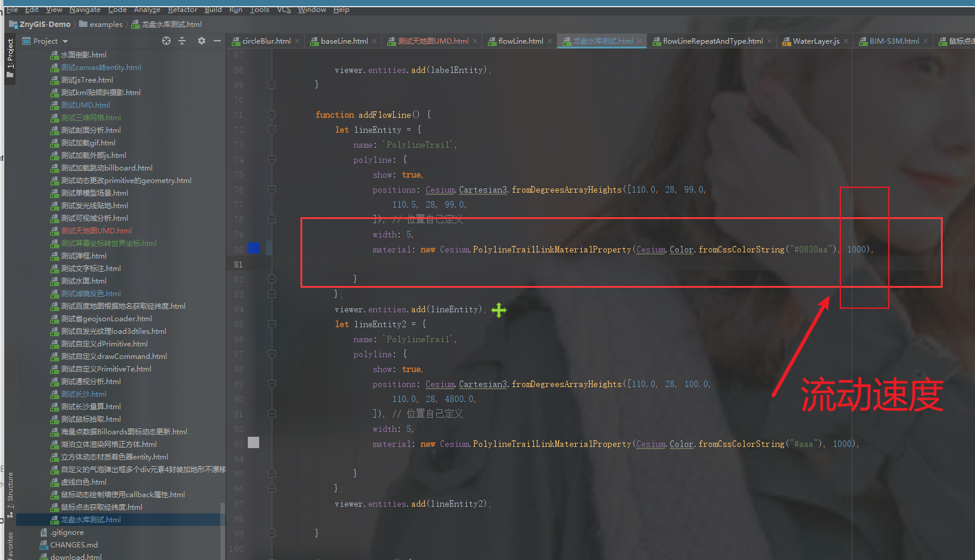The height and width of the screenshot is (560, 975).
Task: Switch to the flowLine.html tab
Action: pos(521,41)
